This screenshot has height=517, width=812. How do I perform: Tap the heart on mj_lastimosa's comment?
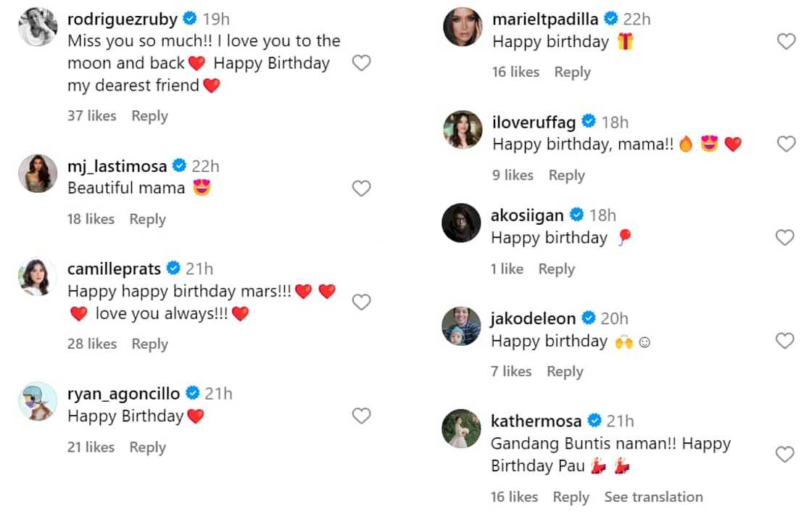pyautogui.click(x=361, y=189)
